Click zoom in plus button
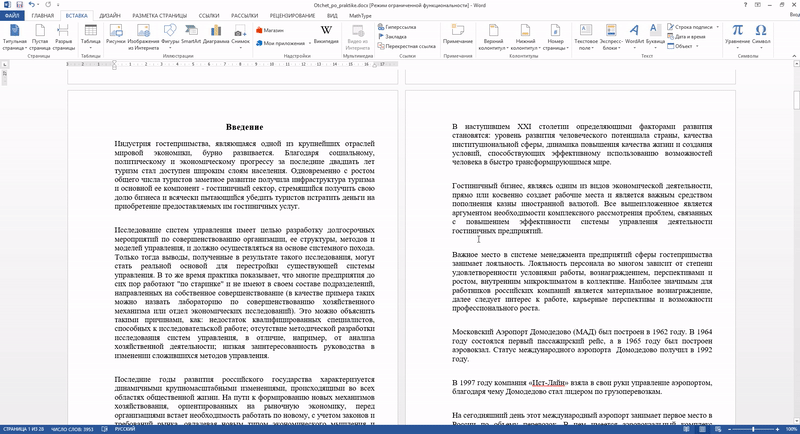This screenshot has height=434, width=800. 778,429
